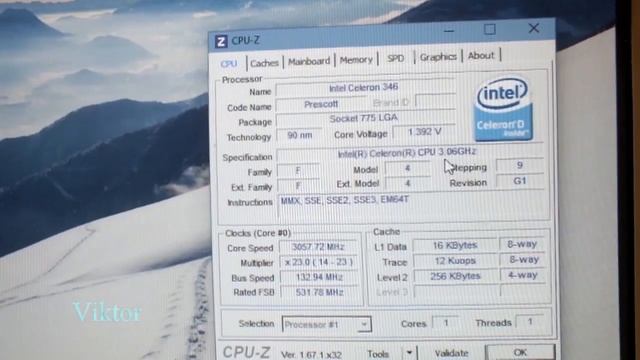Open the Graphics tab
The image size is (640, 360).
click(438, 57)
